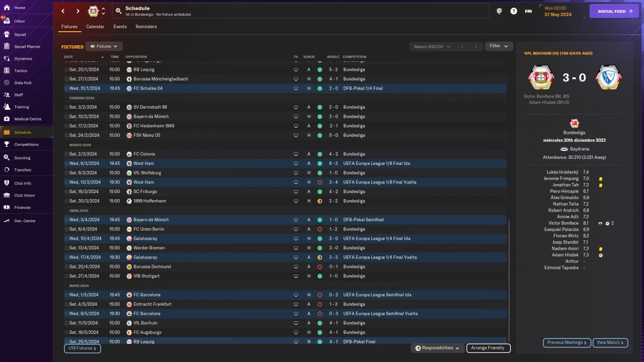Click the forward navigation arrow

coord(78,11)
